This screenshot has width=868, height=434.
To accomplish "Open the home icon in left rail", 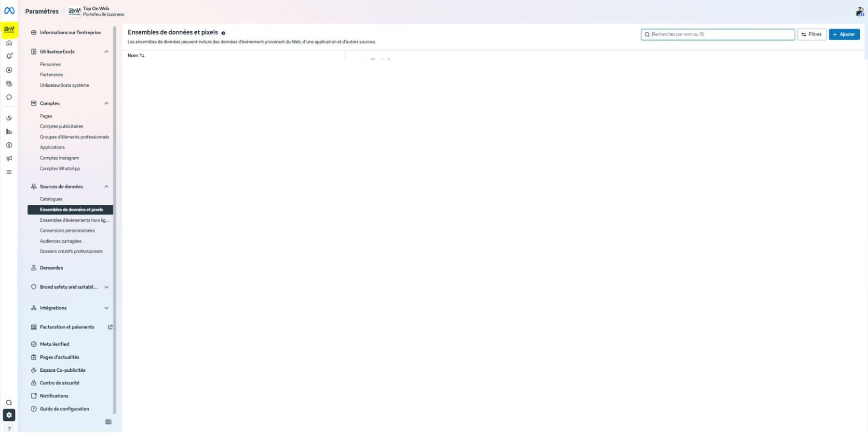I will tap(9, 43).
